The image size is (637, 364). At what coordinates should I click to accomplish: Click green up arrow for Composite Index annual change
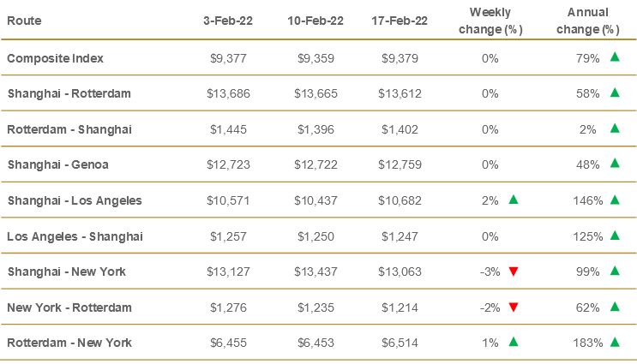(x=614, y=57)
